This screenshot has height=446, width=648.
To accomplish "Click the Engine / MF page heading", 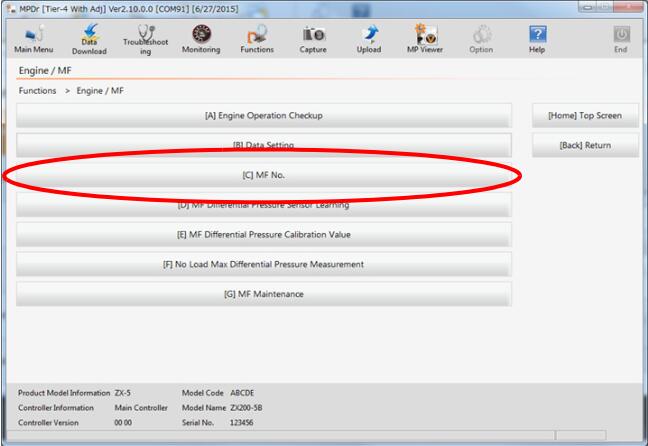I will 45,71.
